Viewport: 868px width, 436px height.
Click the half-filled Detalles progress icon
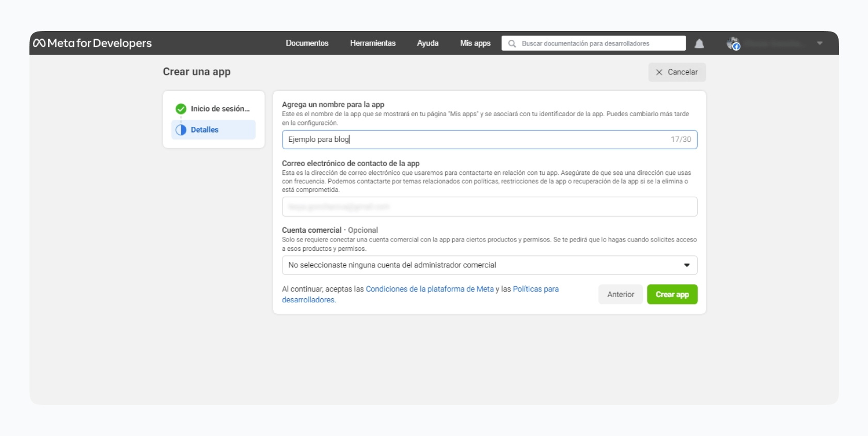click(181, 130)
